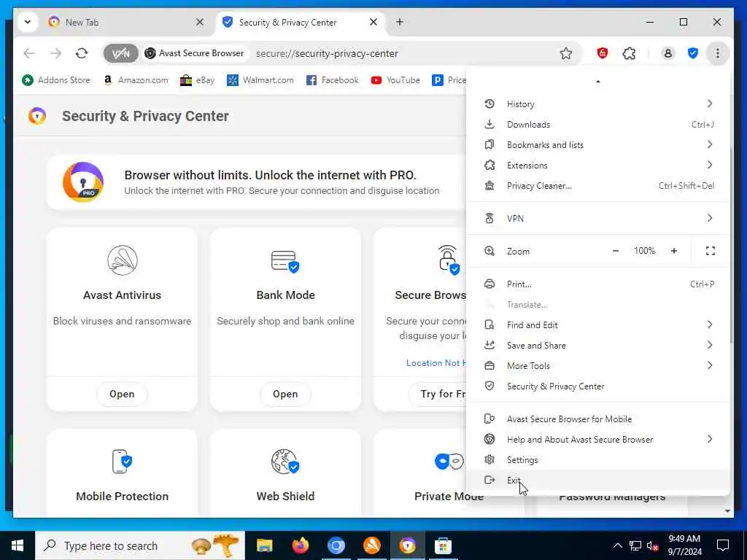Image resolution: width=747 pixels, height=560 pixels.
Task: Open the user profile icon
Action: tap(668, 53)
